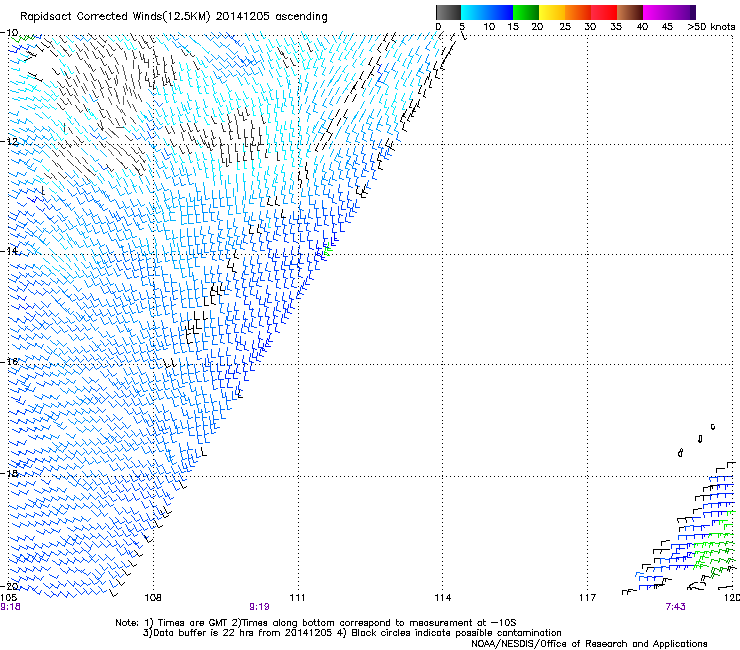
Task: Click the '25' legend scale label
Action: pos(565,27)
